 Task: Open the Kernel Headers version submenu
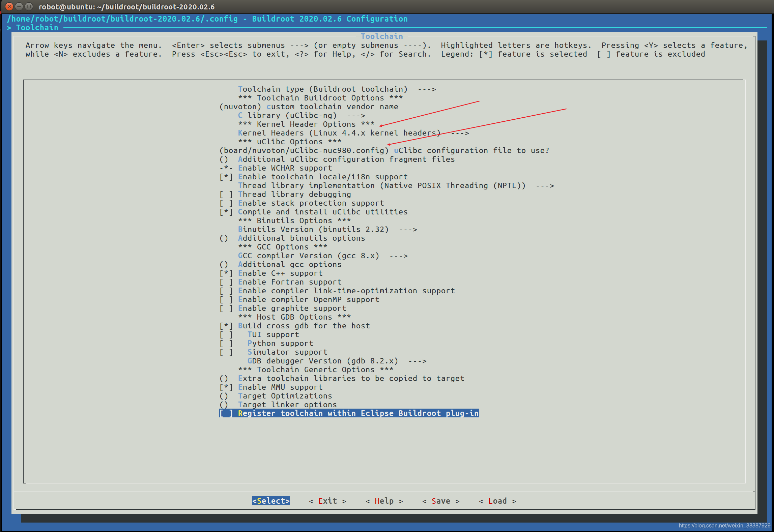[353, 133]
